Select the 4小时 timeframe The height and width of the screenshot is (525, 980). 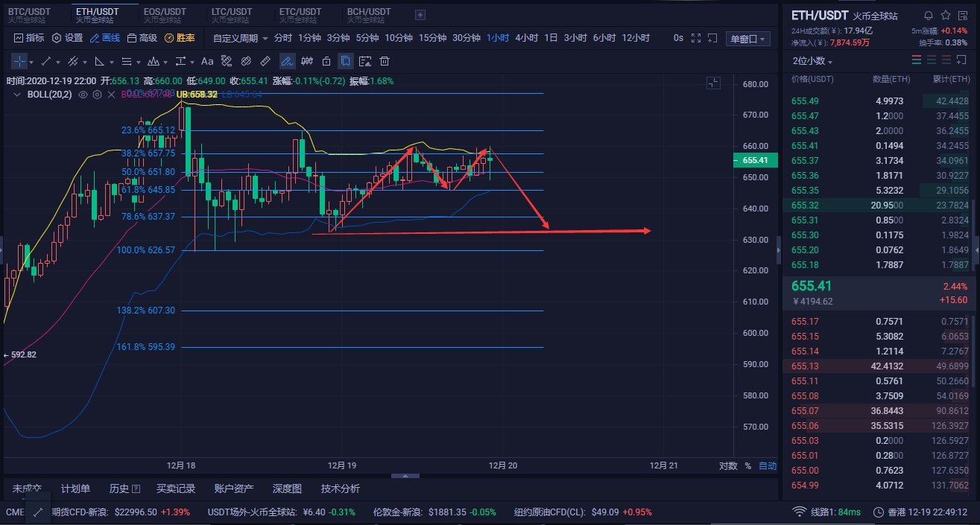(x=527, y=38)
